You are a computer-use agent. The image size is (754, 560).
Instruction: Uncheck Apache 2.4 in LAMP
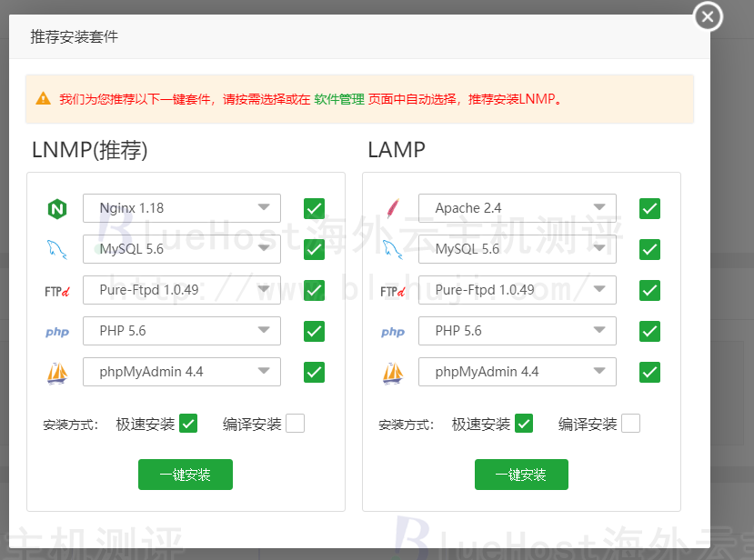(x=649, y=208)
